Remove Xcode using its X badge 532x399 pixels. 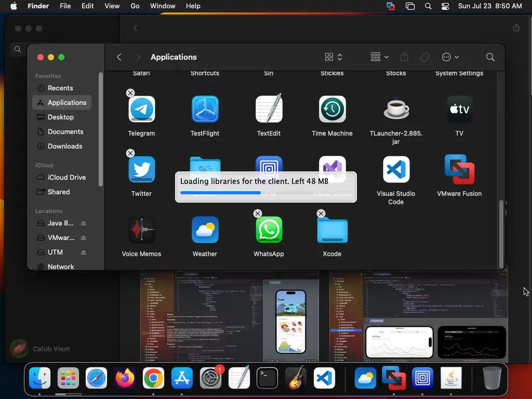click(321, 214)
